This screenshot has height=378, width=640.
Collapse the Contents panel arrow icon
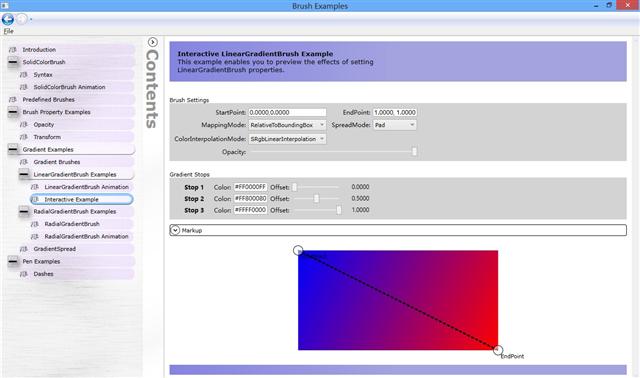(153, 42)
